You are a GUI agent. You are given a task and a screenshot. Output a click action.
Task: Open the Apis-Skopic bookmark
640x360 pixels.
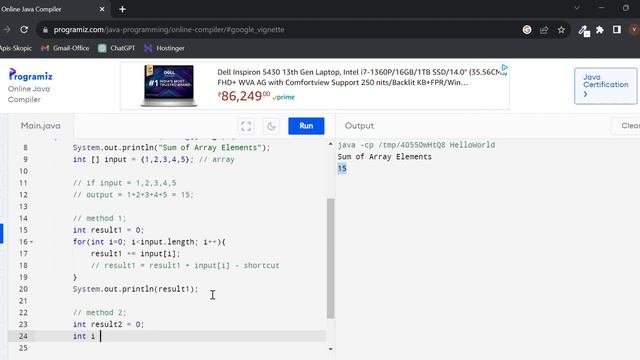pyautogui.click(x=16, y=48)
